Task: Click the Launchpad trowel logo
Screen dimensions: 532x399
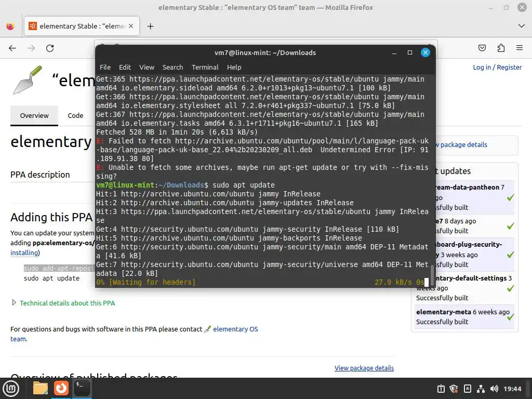Action: (x=28, y=80)
